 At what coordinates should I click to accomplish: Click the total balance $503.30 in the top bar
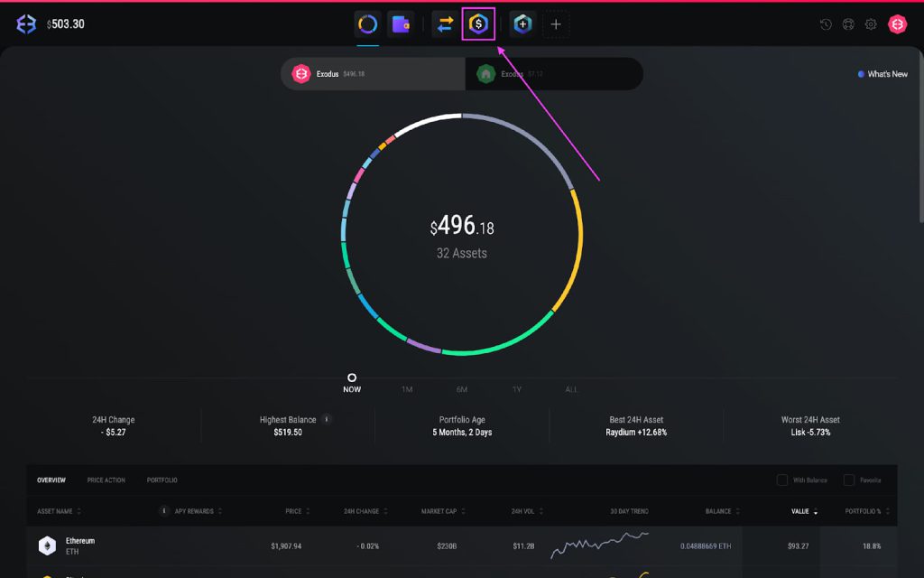(65, 24)
